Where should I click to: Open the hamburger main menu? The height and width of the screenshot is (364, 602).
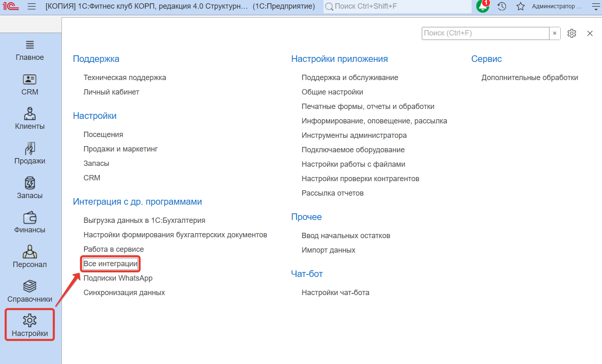click(32, 6)
